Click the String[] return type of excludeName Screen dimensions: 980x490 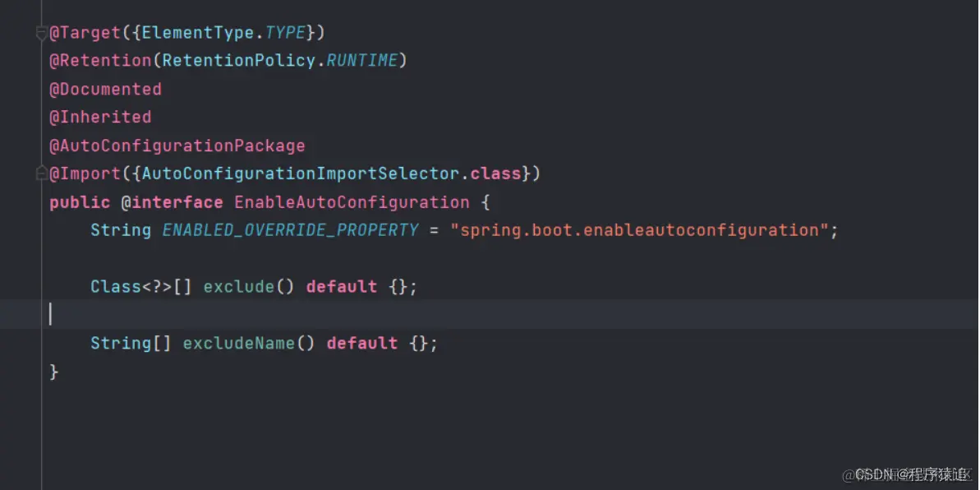pos(131,343)
